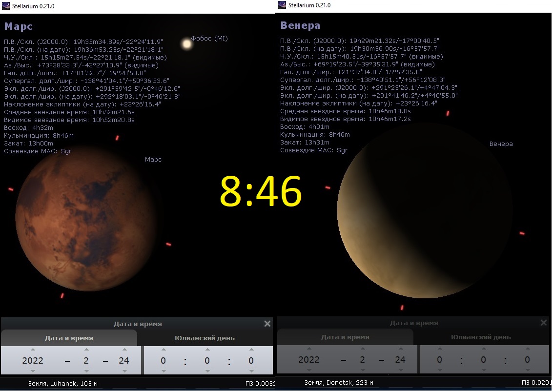Click field of view ПЗ in left status bar
This screenshot has width=553, height=392.
click(260, 383)
